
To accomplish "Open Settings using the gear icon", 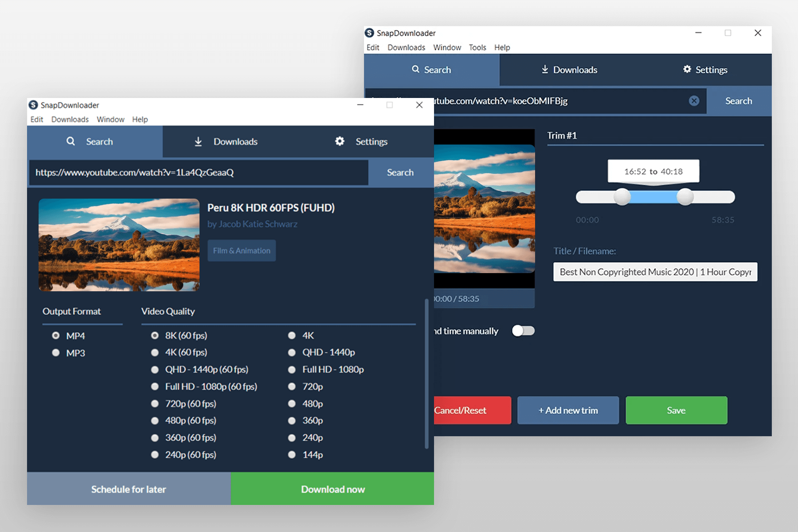I will (x=340, y=141).
